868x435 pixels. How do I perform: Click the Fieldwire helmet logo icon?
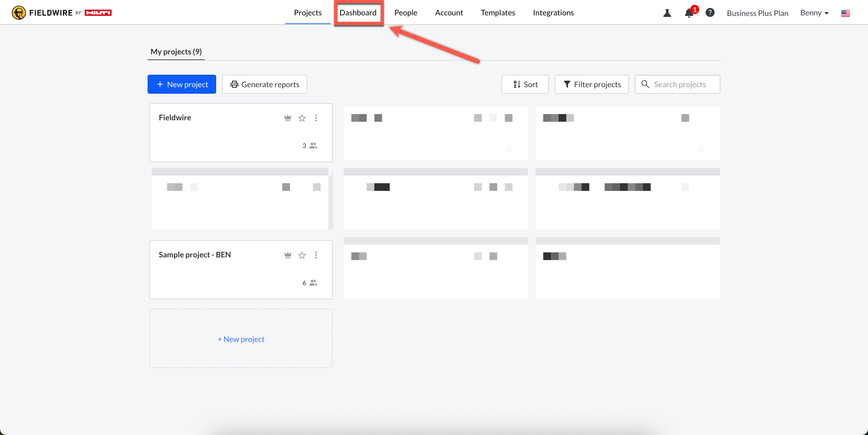point(19,13)
